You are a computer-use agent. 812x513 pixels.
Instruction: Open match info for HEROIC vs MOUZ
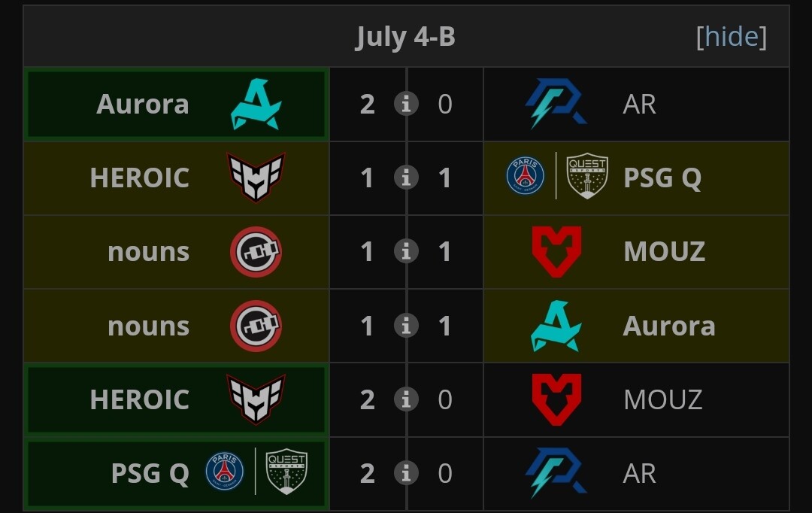coord(406,399)
